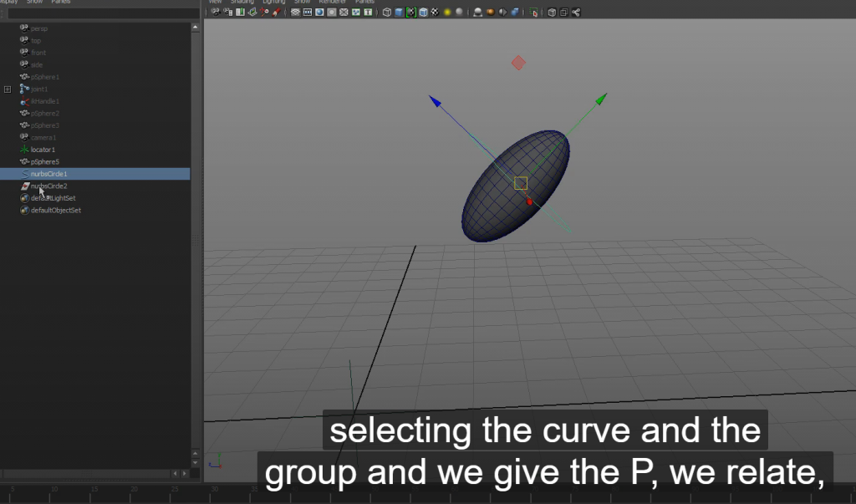Open the viewport Shading menu
The height and width of the screenshot is (504, 856).
coord(242,2)
